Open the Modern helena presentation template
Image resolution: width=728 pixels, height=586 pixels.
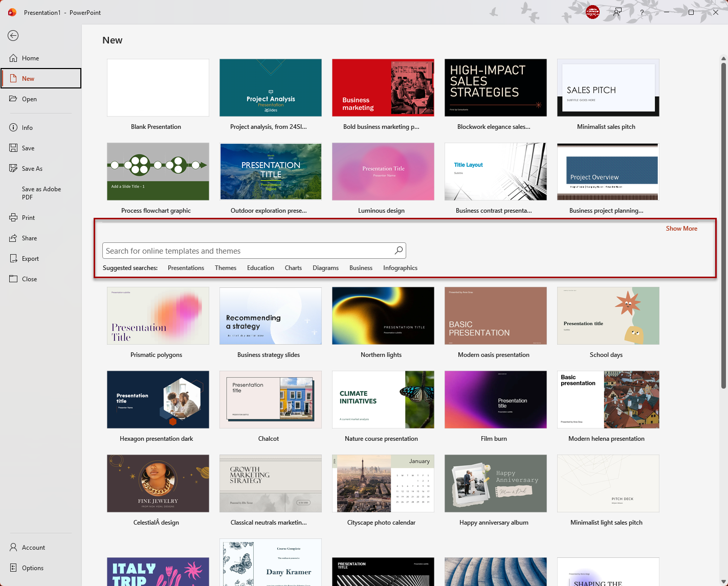coord(608,399)
